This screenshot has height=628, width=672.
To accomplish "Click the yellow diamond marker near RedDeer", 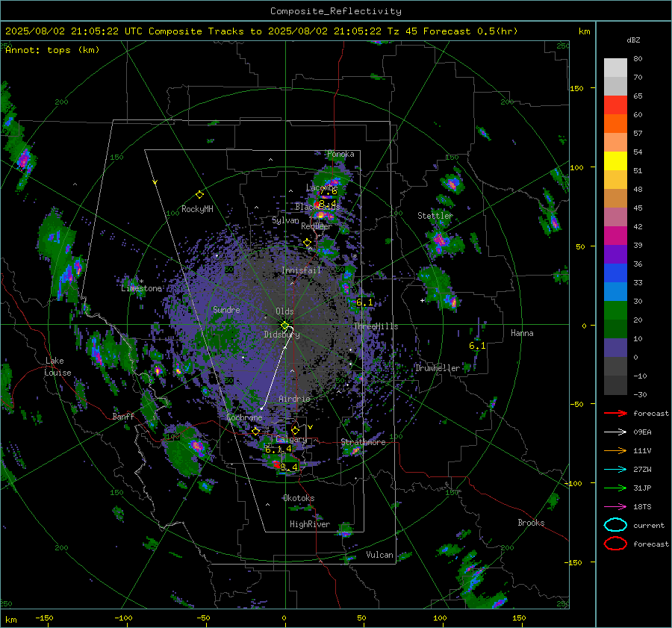I will pos(308,243).
